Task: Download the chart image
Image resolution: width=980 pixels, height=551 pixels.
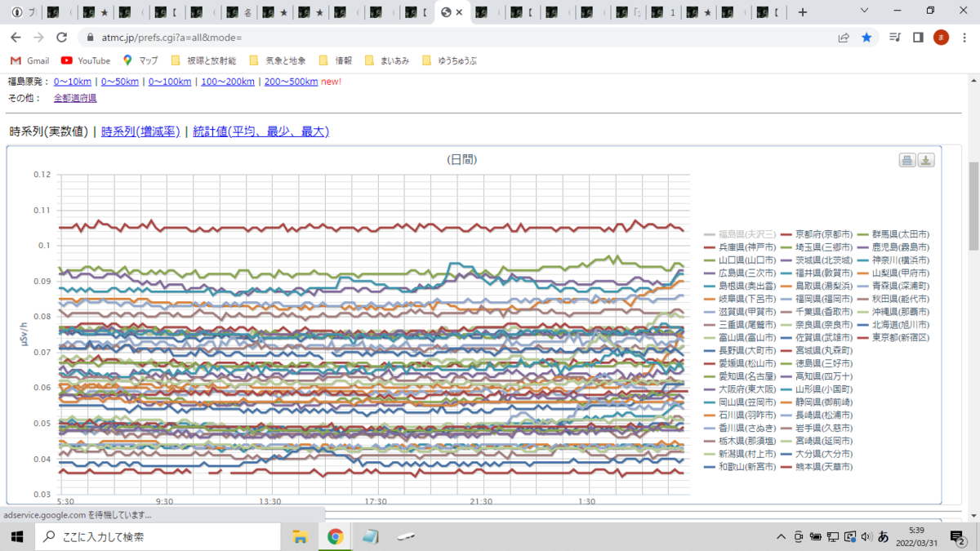Action: [926, 160]
